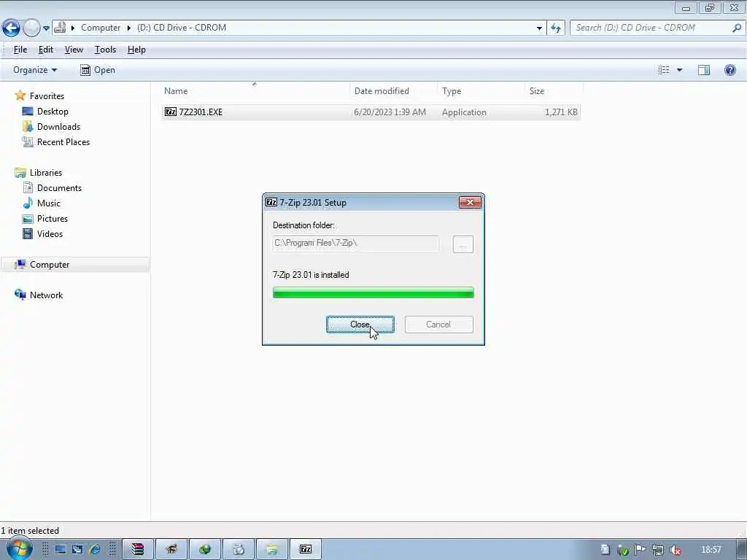Click the refresh button beside address bar
747x560 pixels.
555,28
